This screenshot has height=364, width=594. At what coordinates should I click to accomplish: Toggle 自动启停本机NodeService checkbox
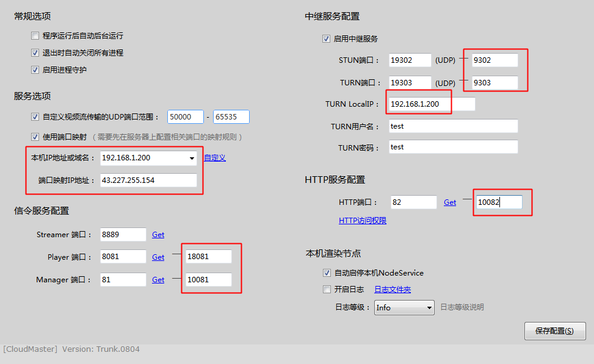point(327,273)
